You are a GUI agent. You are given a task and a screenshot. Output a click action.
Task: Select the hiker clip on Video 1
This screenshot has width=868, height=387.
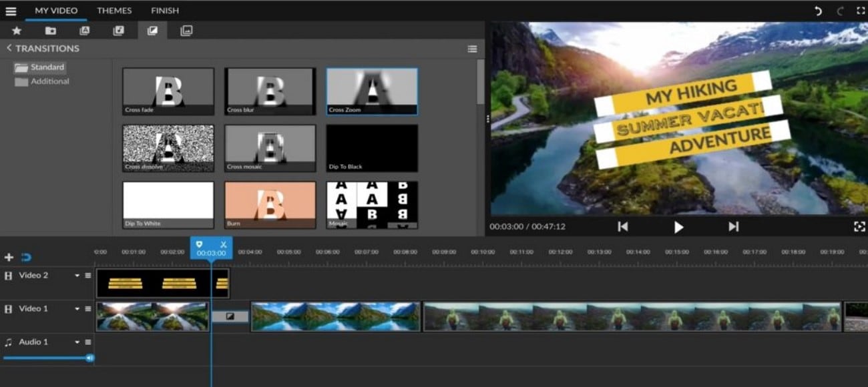632,317
